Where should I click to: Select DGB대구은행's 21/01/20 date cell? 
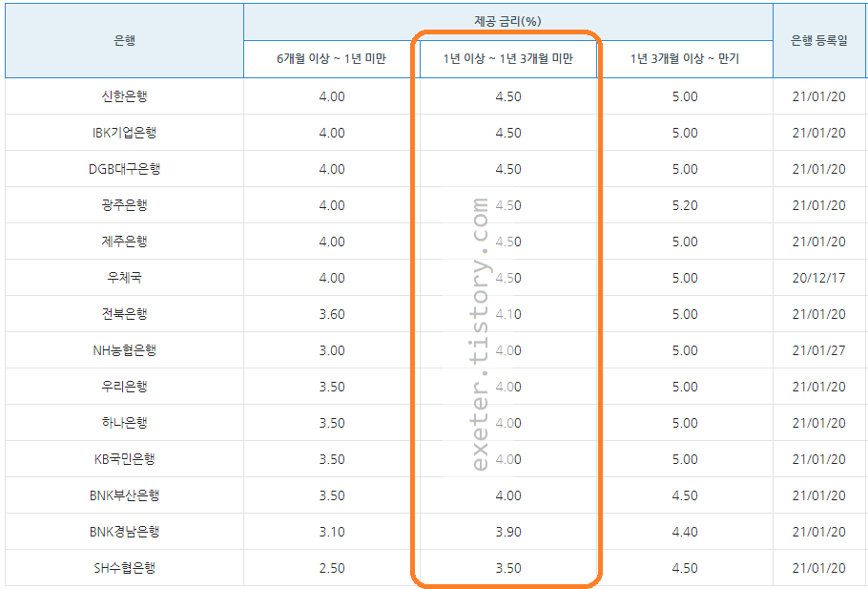coord(818,169)
